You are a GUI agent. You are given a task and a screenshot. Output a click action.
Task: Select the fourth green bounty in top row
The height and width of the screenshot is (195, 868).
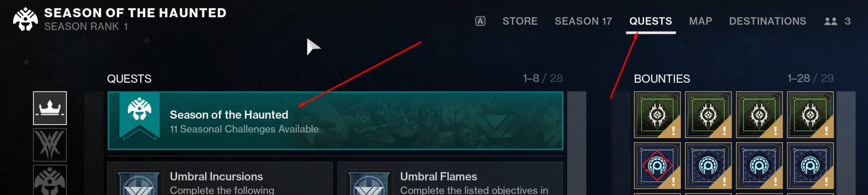(x=810, y=115)
